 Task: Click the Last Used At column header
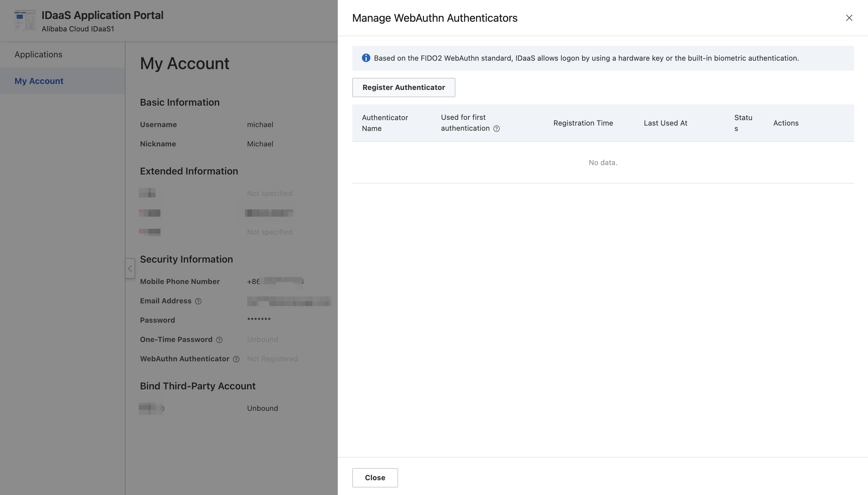665,123
